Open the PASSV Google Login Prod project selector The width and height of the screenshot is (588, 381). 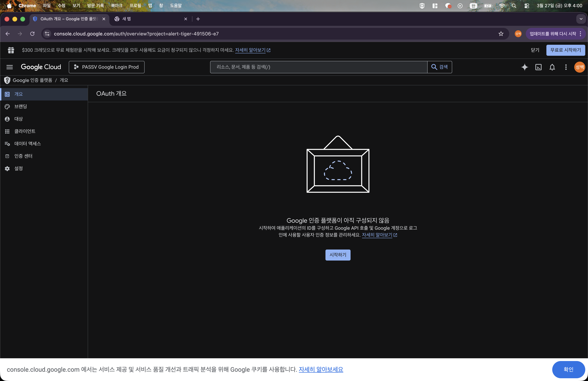coord(106,67)
